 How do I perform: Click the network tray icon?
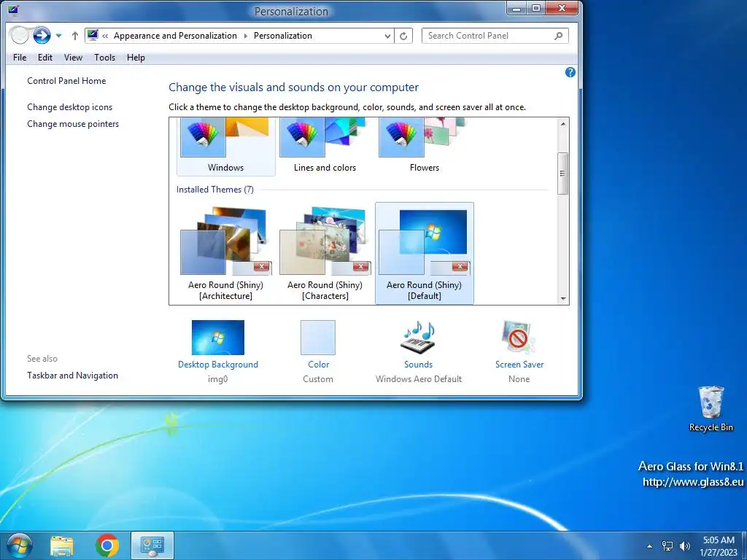(667, 546)
